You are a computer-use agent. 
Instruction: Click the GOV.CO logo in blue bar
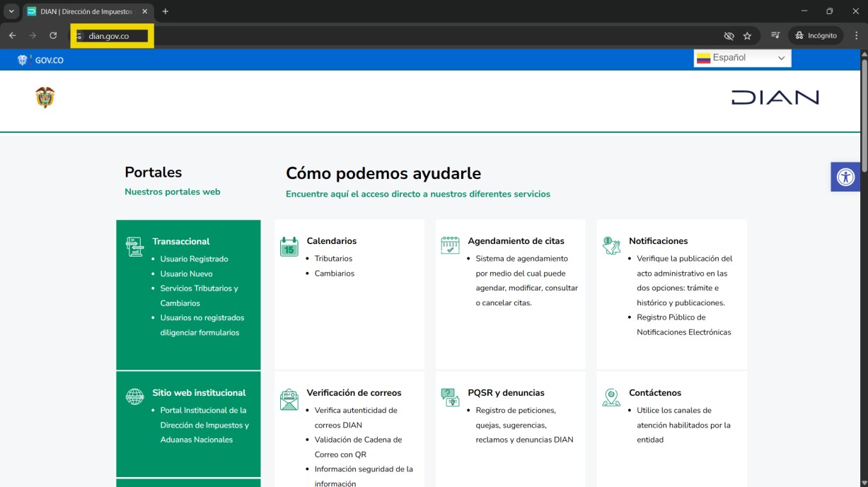click(41, 60)
